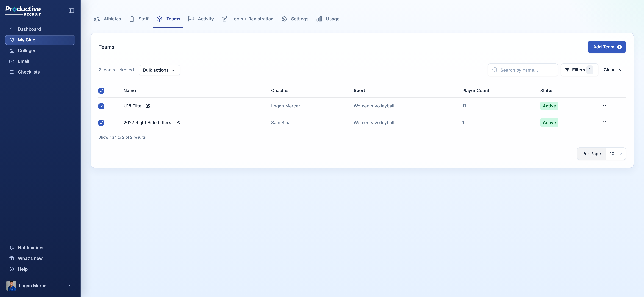Open Checklists in the sidebar
Viewport: 644px width, 297px height.
(40, 72)
